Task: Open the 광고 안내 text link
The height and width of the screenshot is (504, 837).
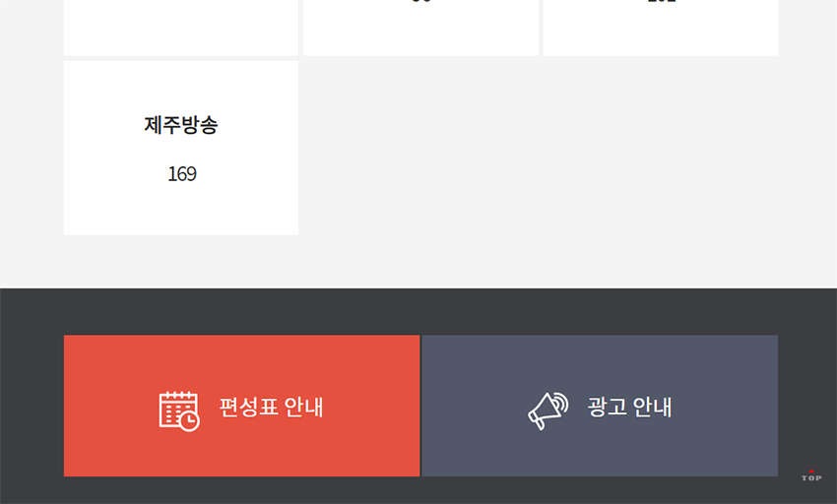Action: (x=629, y=407)
